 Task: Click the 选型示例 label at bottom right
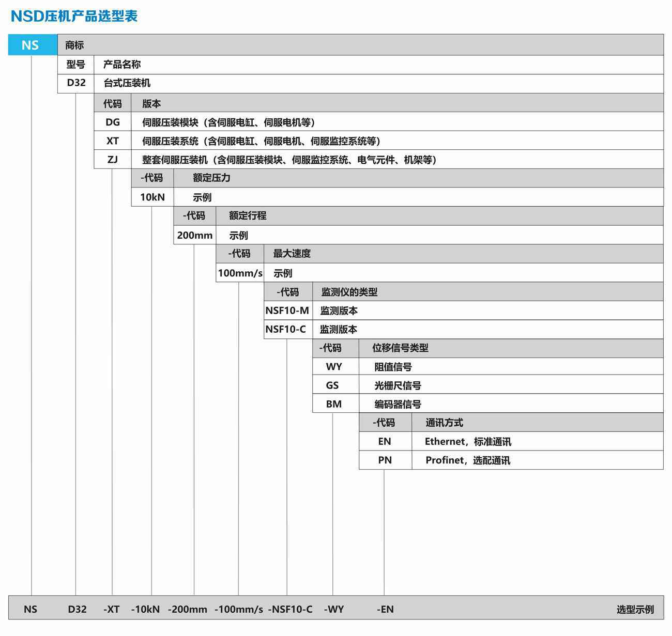pos(635,610)
